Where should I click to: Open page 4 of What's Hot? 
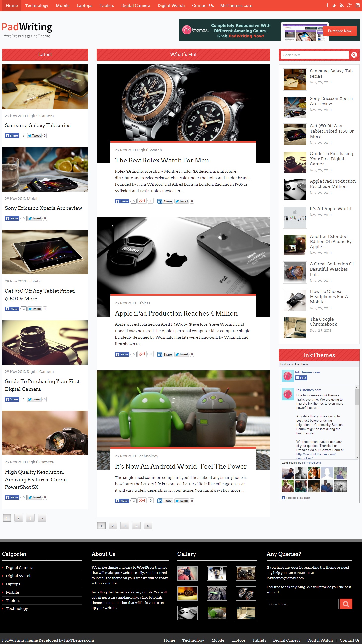(x=136, y=526)
